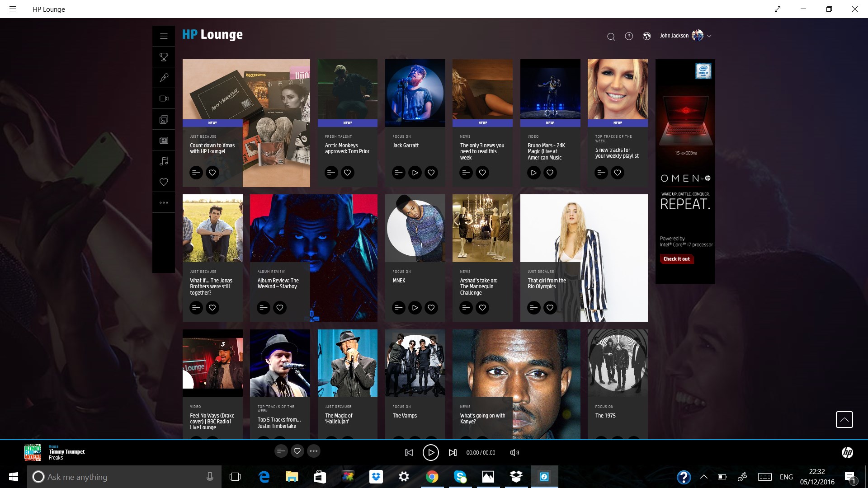The image size is (868, 488).
Task: Open the trophy section in sidebar
Action: click(x=164, y=57)
